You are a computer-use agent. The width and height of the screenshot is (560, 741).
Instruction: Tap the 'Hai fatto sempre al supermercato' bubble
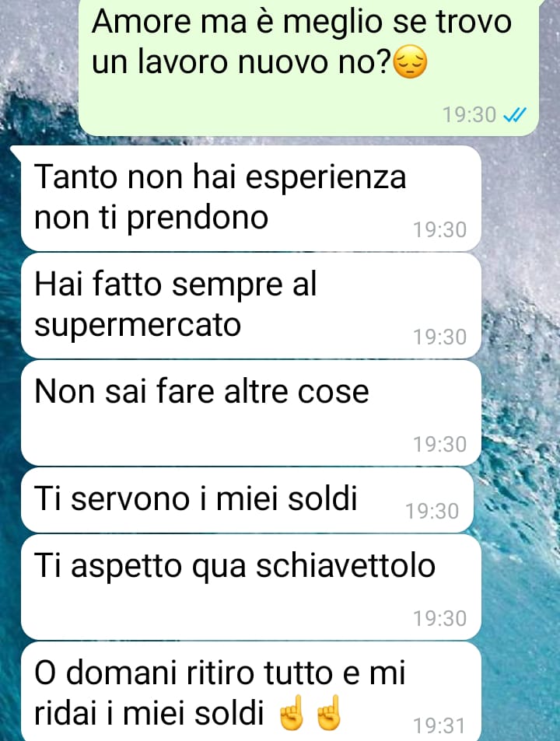pyautogui.click(x=251, y=306)
